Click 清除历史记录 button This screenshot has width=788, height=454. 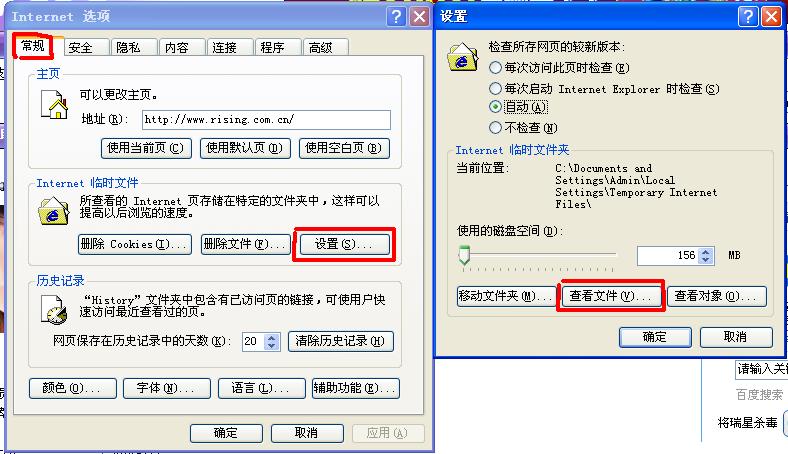pyautogui.click(x=341, y=341)
